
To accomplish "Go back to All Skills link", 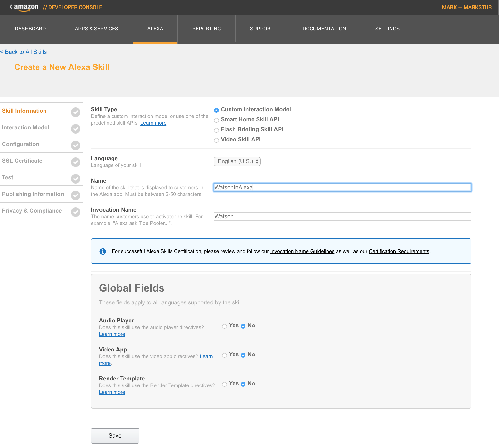I will click(23, 52).
